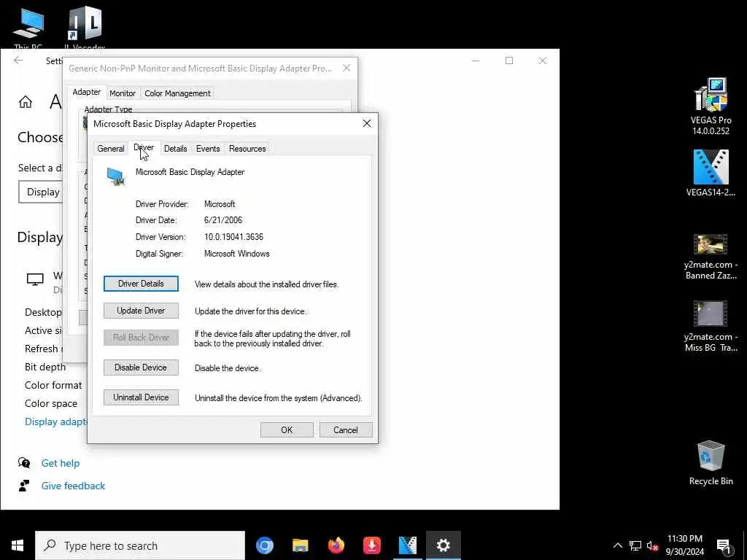Viewport: 747px width, 560px height.
Task: Open the Events tab
Action: coord(208,149)
